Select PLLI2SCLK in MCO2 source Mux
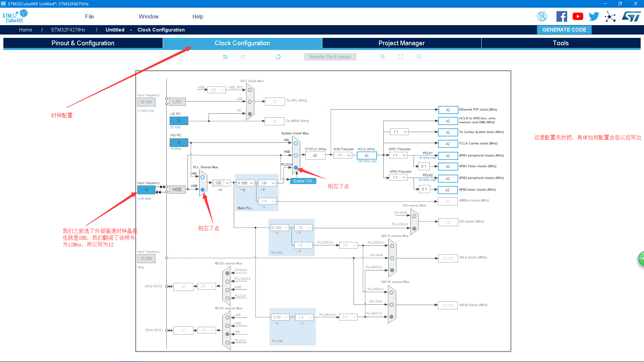 click(x=227, y=282)
